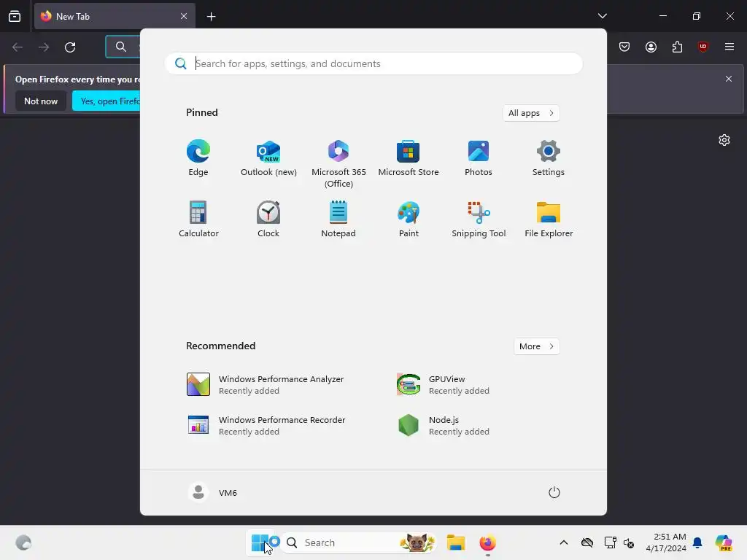Viewport: 747px width, 560px height.
Task: Open Firefox list all tabs dropdown
Action: [602, 16]
